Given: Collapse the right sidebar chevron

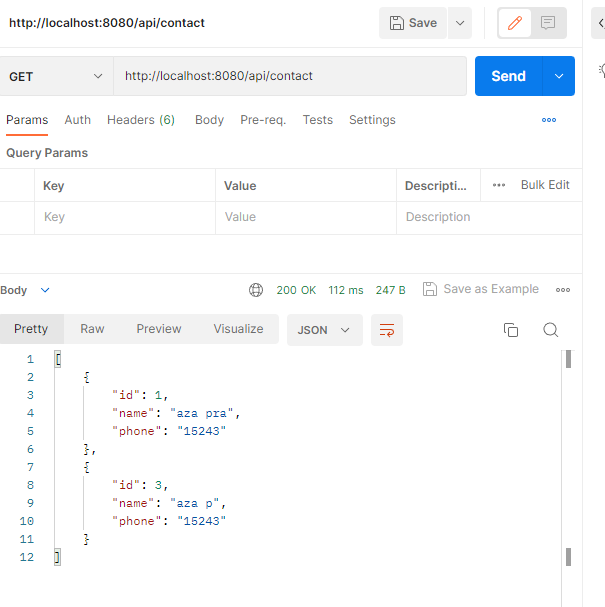Looking at the screenshot, I should (x=600, y=23).
